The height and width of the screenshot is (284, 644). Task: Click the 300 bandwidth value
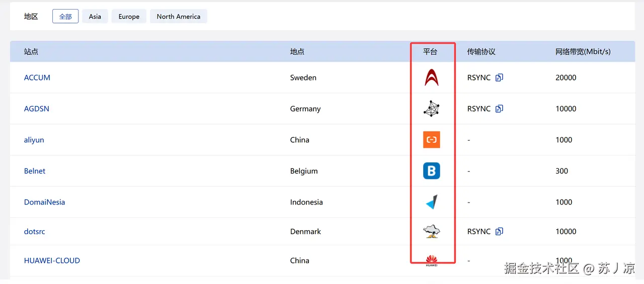(562, 171)
